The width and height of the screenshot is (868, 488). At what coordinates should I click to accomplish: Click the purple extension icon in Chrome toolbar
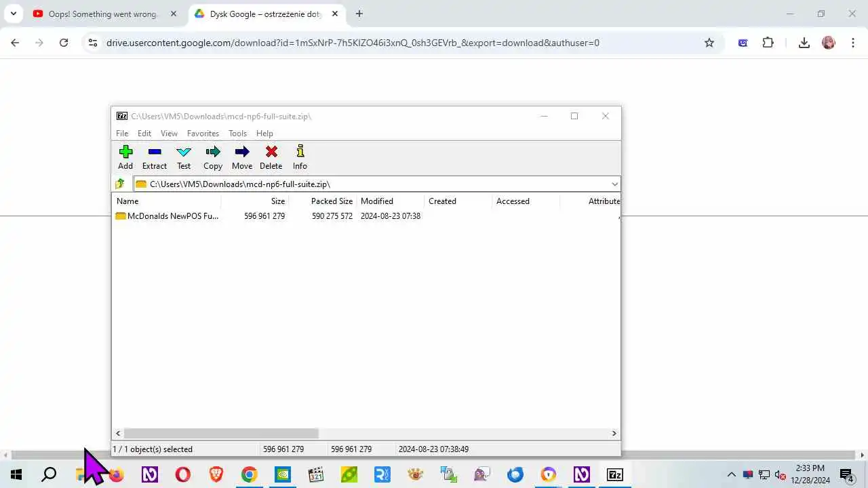(x=743, y=43)
